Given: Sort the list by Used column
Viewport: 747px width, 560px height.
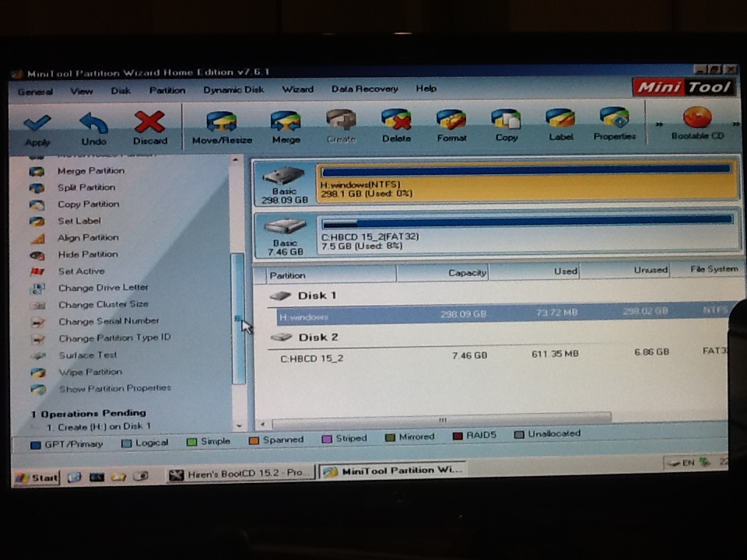Looking at the screenshot, I should point(534,271).
